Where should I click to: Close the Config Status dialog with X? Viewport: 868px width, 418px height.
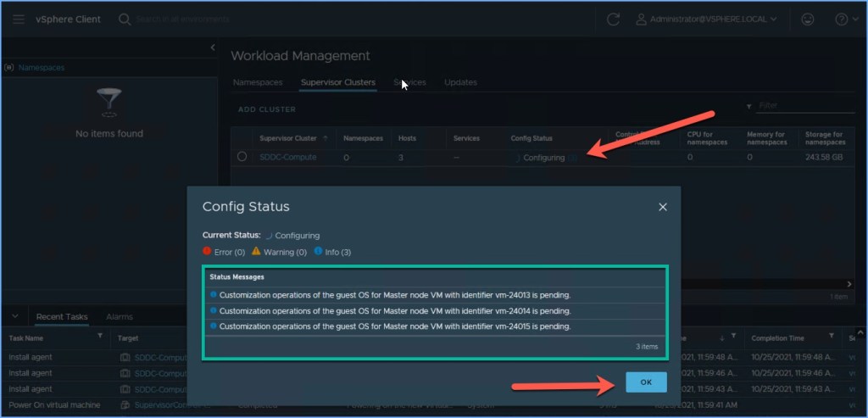663,207
